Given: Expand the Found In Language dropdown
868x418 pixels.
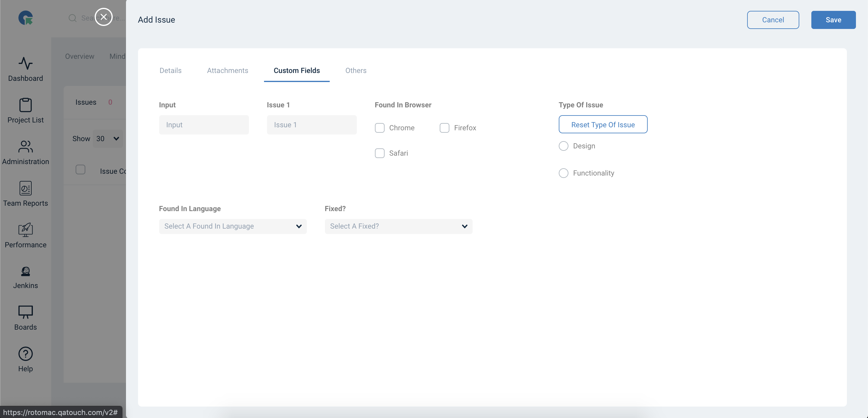Looking at the screenshot, I should 233,226.
